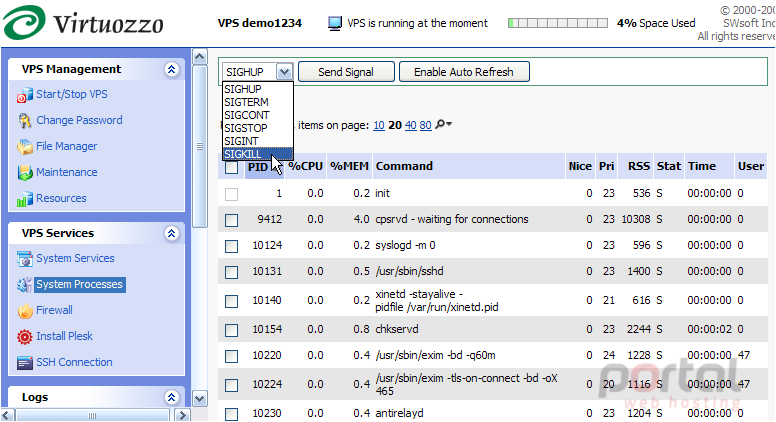
Task: Open the File Manager link
Action: point(67,146)
